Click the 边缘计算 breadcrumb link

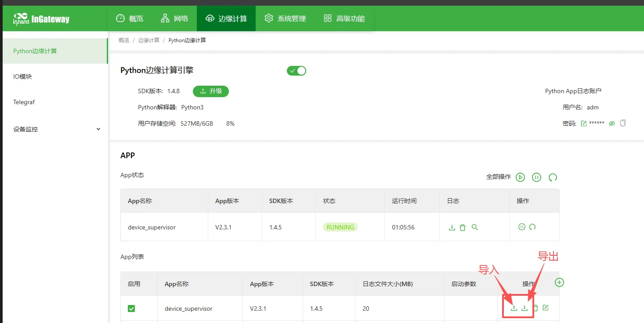pos(149,40)
